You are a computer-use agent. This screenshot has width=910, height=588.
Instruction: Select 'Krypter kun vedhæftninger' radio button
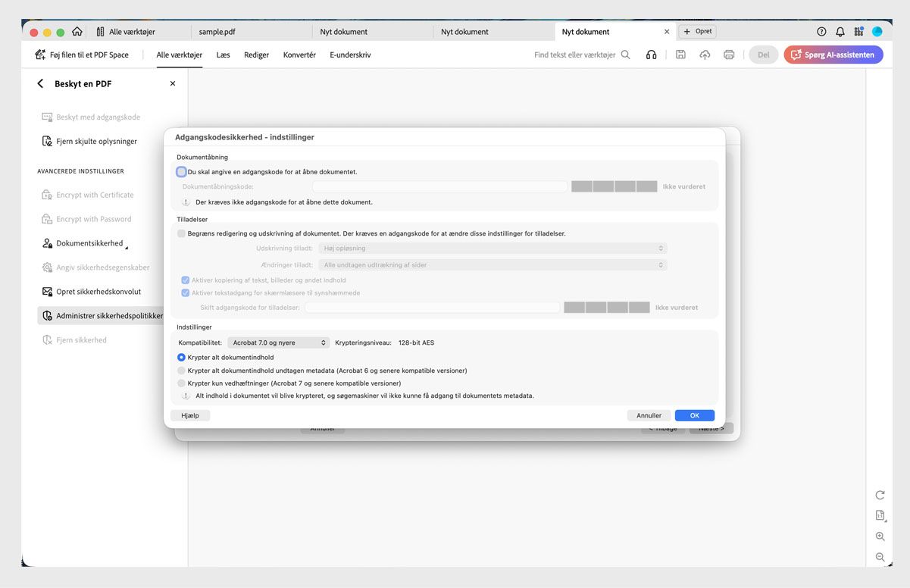click(181, 383)
